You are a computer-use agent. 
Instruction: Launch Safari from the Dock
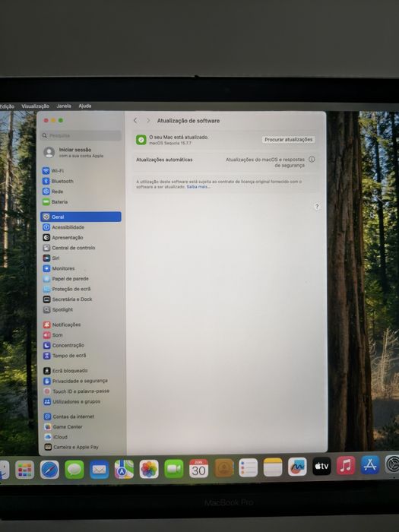click(x=49, y=470)
